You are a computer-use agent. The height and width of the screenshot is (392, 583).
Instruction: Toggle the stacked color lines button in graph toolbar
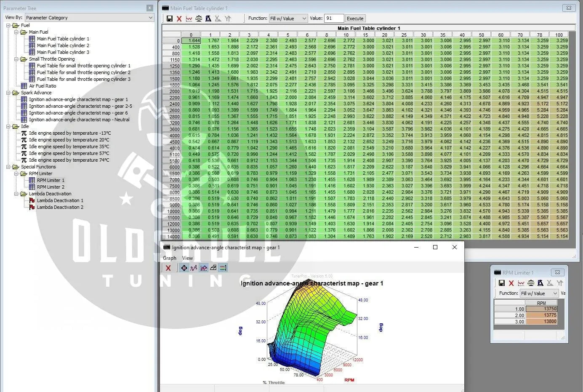click(223, 268)
